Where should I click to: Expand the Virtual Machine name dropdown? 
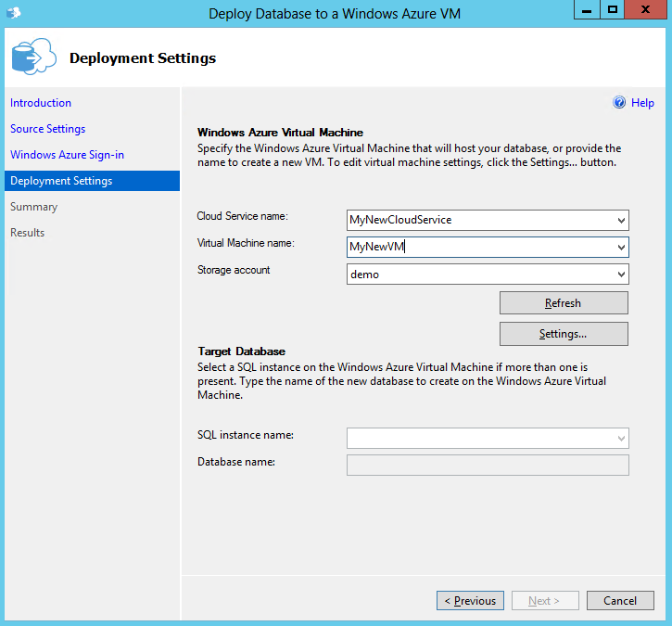pos(620,248)
